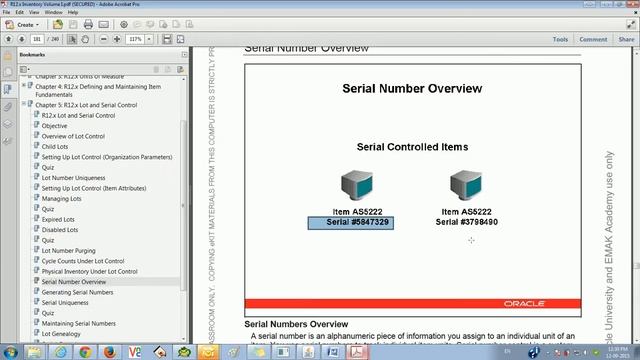Open Firefox from taskbar
640x360 pixels.
[109, 352]
